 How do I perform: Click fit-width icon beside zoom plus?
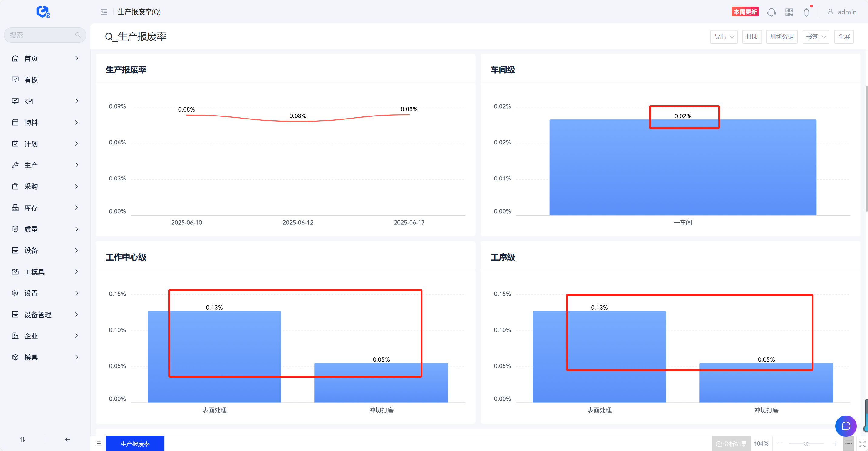coord(849,444)
